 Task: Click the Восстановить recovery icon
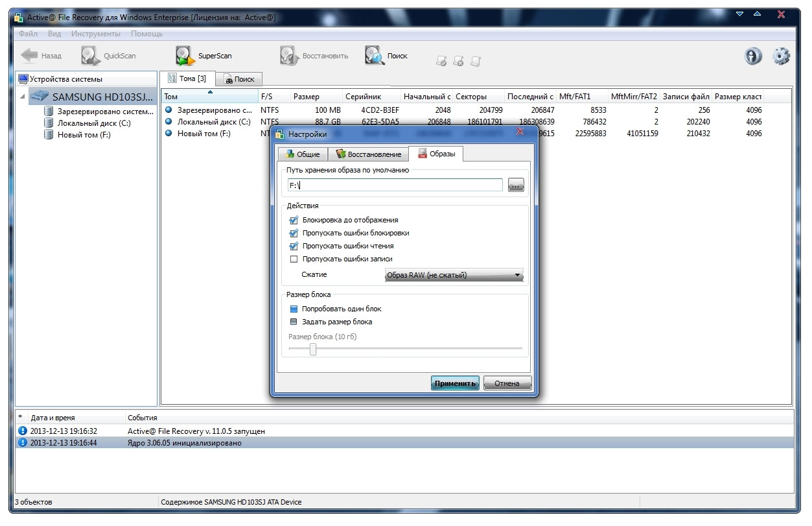tap(289, 56)
